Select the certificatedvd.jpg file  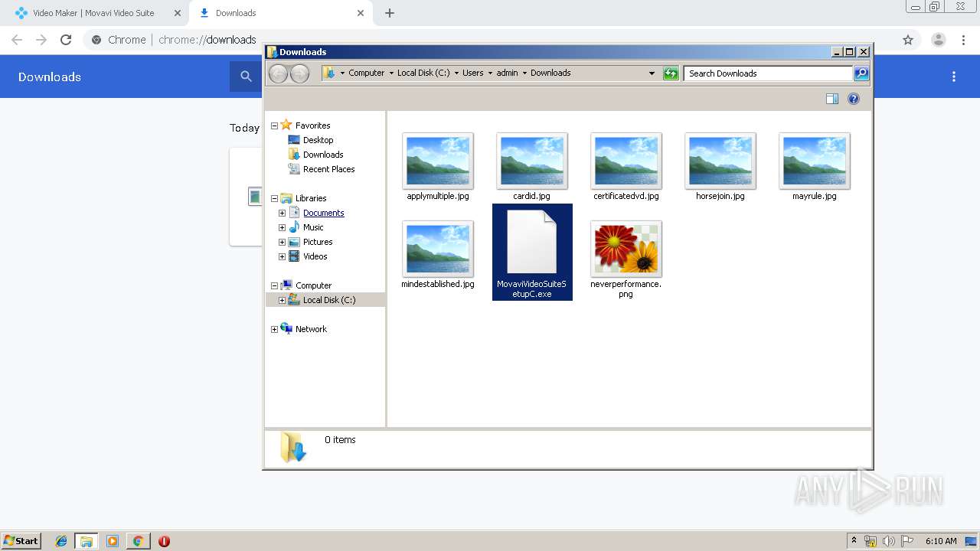pyautogui.click(x=626, y=167)
